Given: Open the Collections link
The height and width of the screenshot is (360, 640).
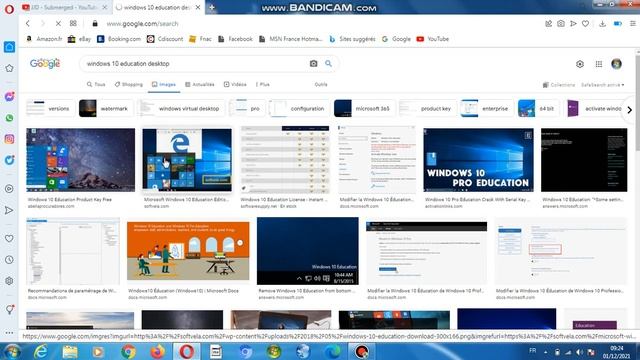Looking at the screenshot, I should pos(559,85).
